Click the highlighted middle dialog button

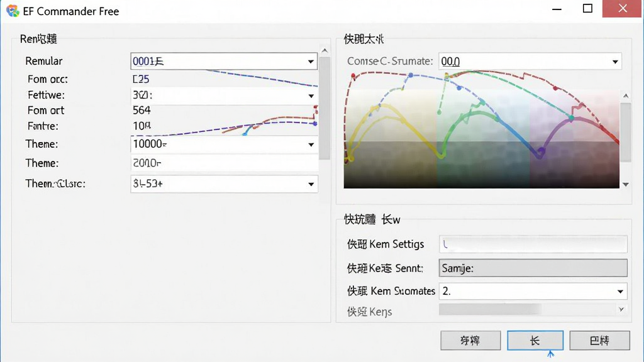pyautogui.click(x=535, y=341)
